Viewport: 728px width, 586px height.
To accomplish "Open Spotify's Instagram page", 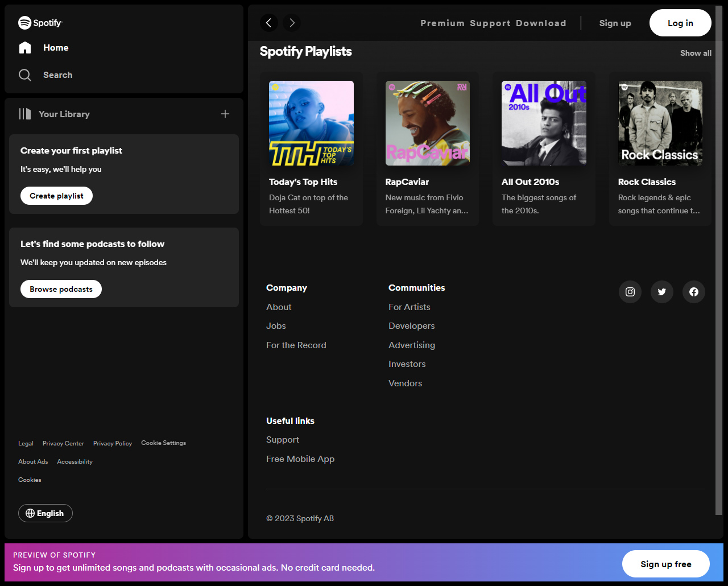I will 630,292.
